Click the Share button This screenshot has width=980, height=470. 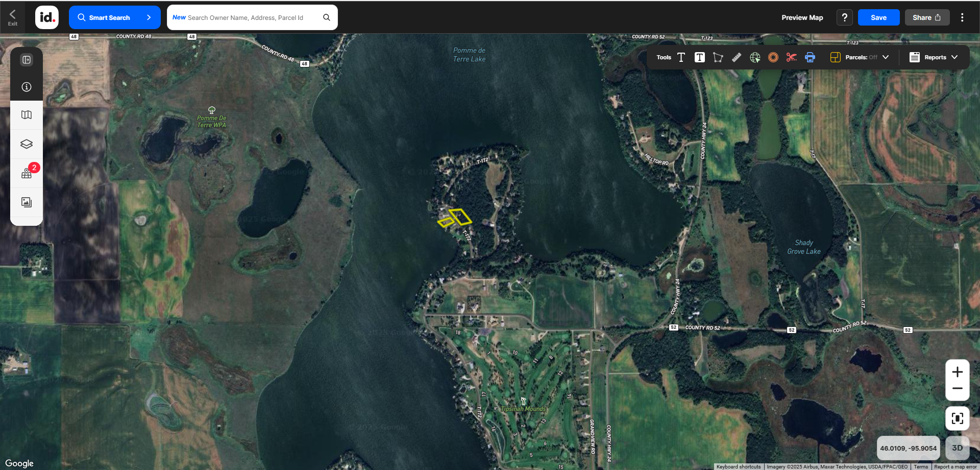coord(926,17)
